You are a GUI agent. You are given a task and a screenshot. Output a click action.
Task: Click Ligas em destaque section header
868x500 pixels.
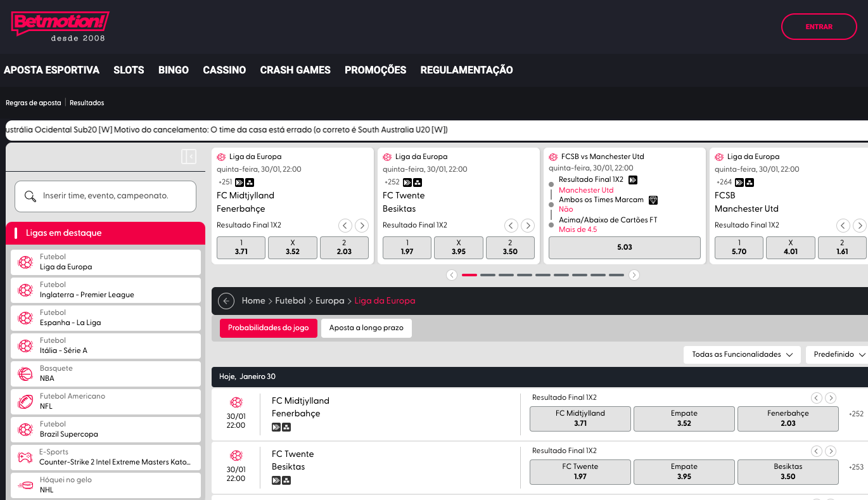coord(106,233)
